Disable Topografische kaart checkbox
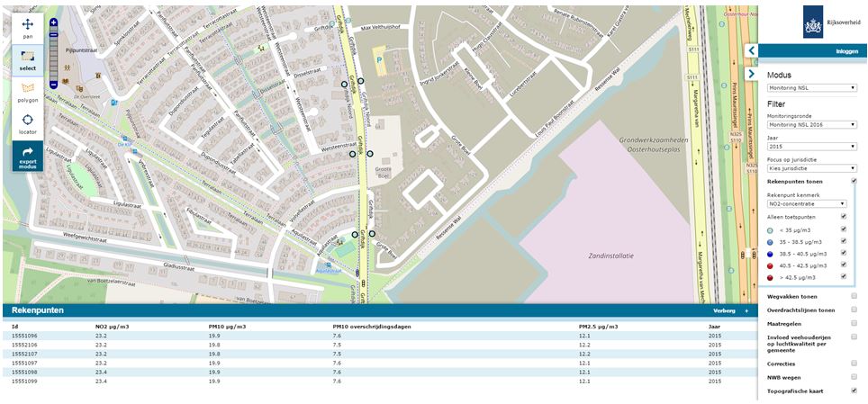 (x=854, y=391)
